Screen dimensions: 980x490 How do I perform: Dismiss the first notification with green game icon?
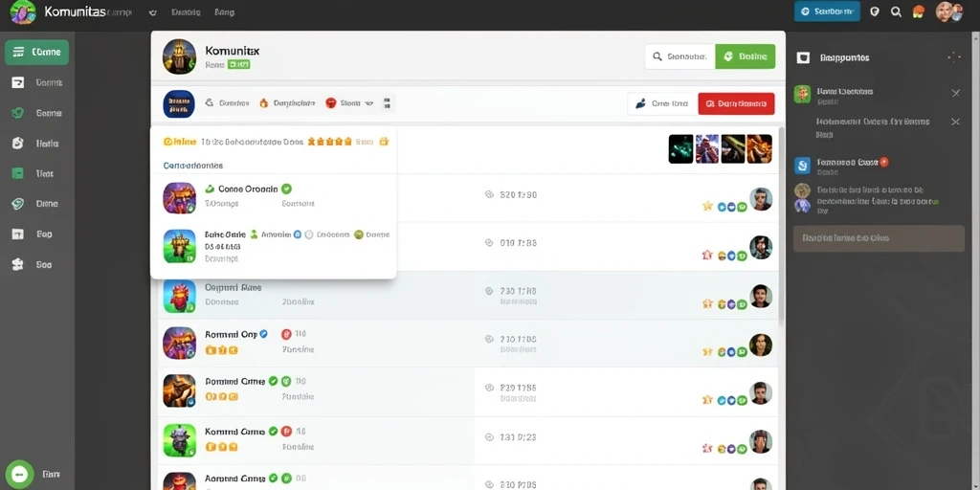(956, 93)
